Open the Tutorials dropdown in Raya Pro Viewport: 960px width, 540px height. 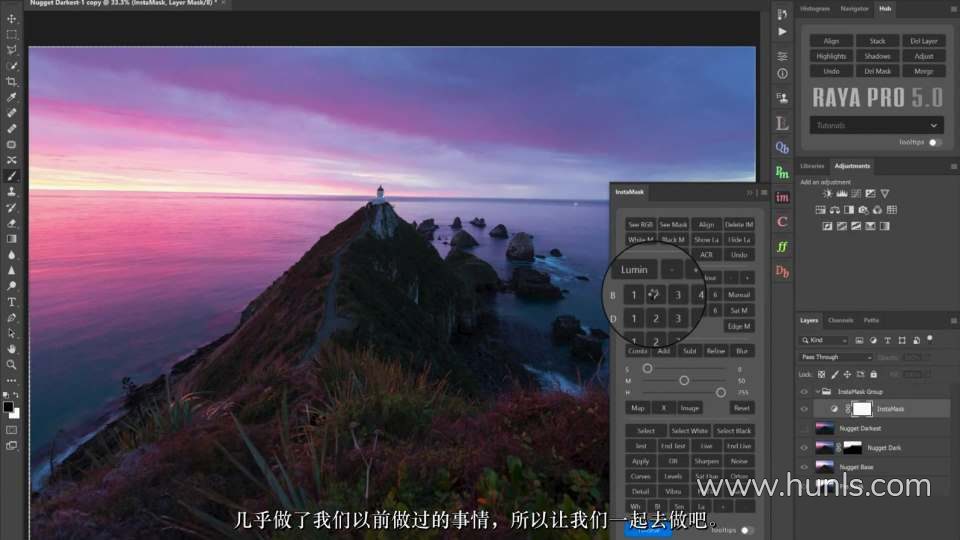click(877, 126)
